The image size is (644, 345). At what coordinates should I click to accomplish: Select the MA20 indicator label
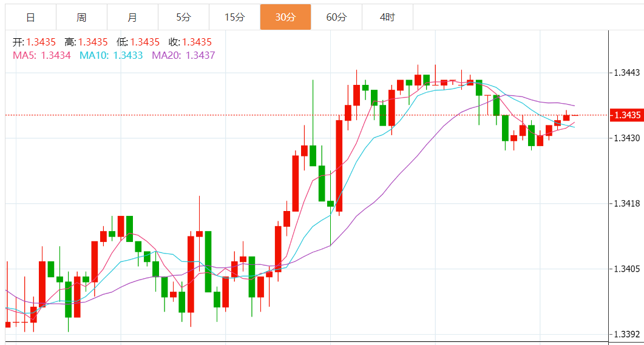click(x=183, y=55)
